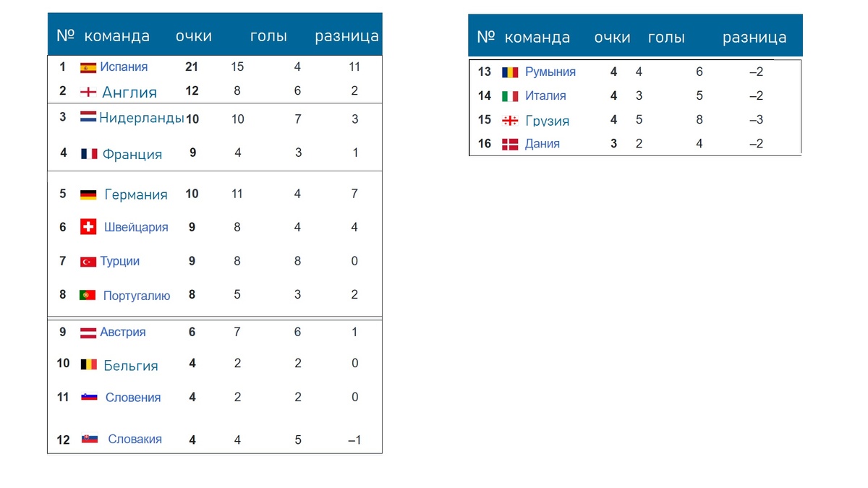Open the Испания team link
The image size is (868, 488).
(124, 67)
